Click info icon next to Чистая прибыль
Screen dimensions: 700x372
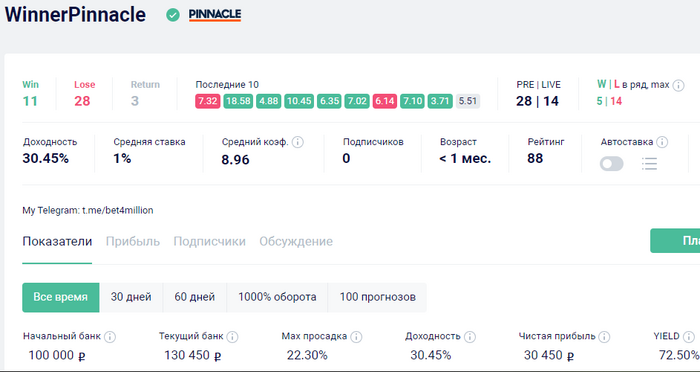[x=604, y=337]
